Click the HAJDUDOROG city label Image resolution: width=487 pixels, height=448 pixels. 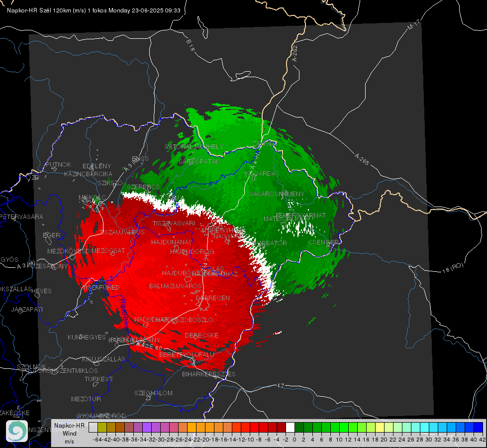pos(192,251)
